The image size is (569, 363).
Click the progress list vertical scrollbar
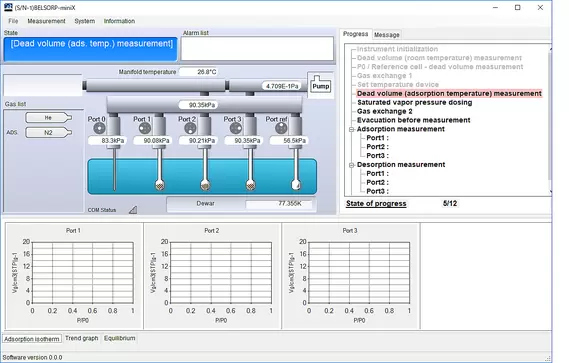(x=550, y=120)
